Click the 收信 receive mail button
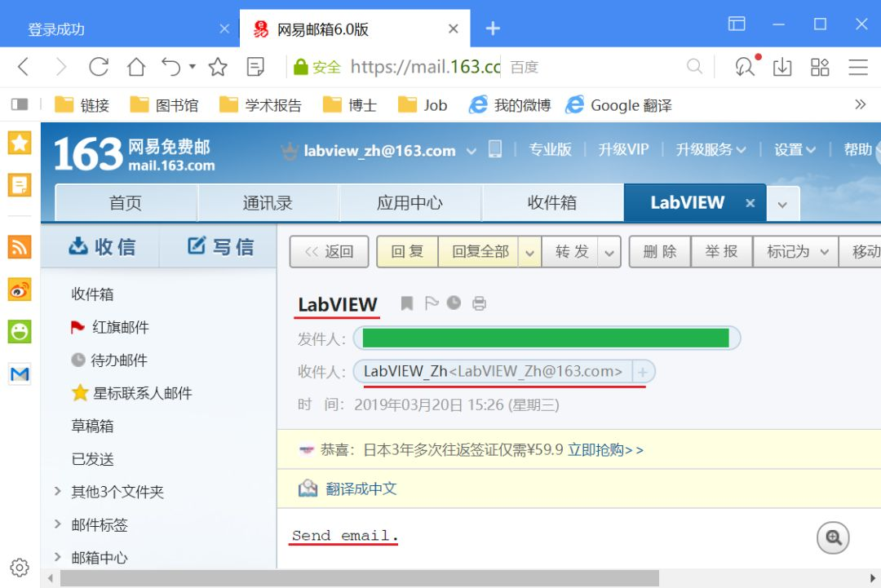This screenshot has width=881, height=588. coord(102,246)
